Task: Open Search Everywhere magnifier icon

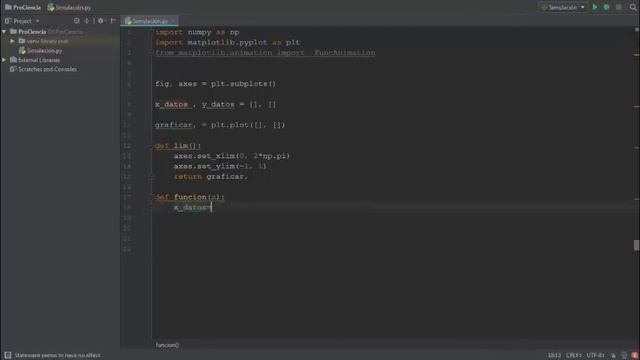Action: [x=633, y=7]
